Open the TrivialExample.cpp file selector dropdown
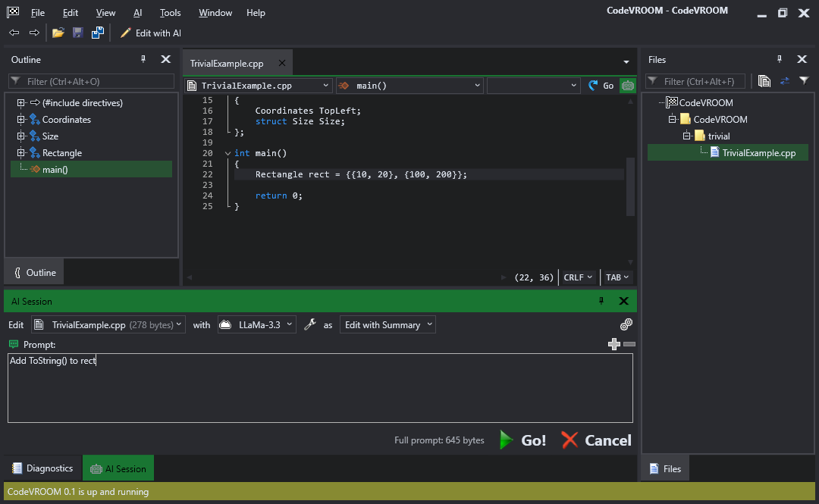This screenshot has width=819, height=504. 259,86
